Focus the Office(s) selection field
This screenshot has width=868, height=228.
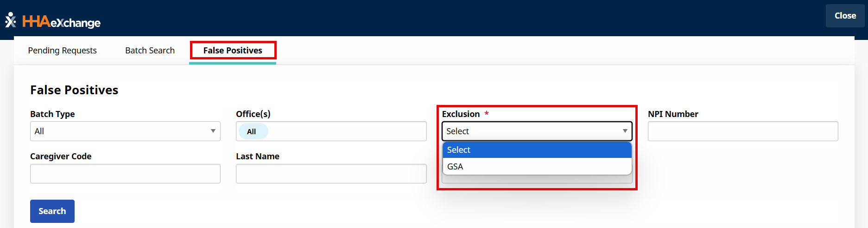348,131
